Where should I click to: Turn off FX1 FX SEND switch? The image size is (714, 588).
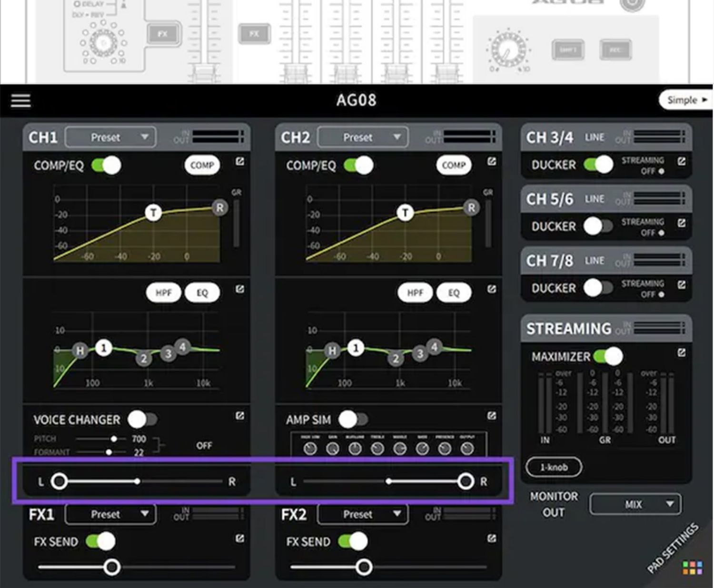[x=100, y=541]
